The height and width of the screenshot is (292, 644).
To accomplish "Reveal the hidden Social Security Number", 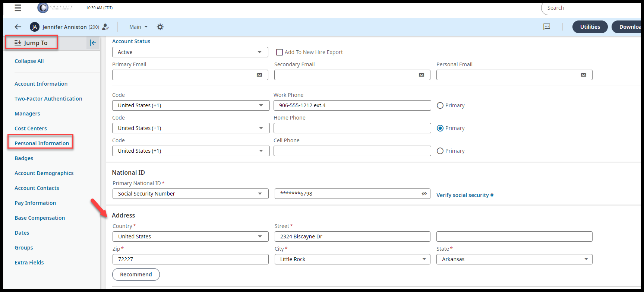I will [x=424, y=194].
